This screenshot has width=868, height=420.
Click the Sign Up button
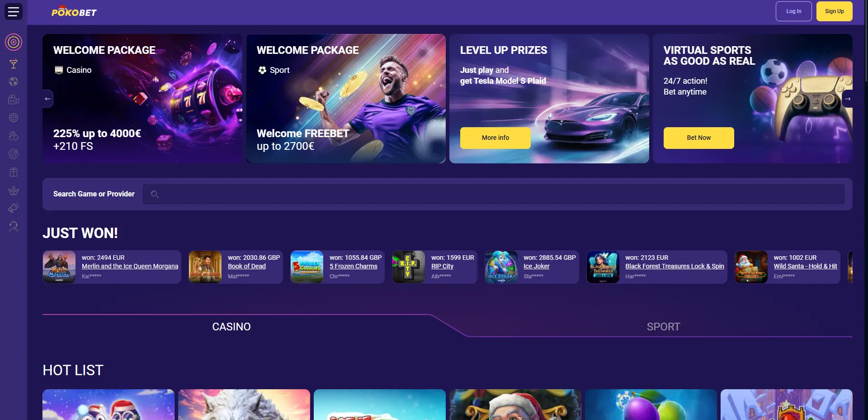[835, 11]
